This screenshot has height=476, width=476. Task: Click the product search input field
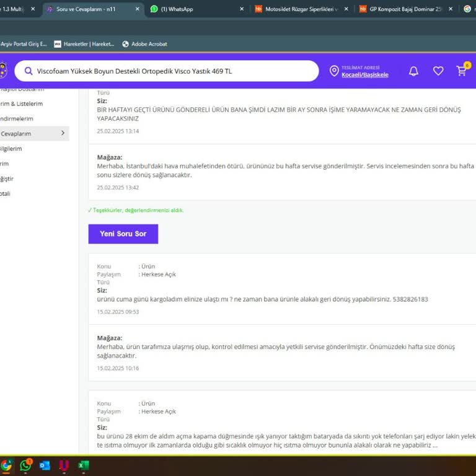(174, 71)
